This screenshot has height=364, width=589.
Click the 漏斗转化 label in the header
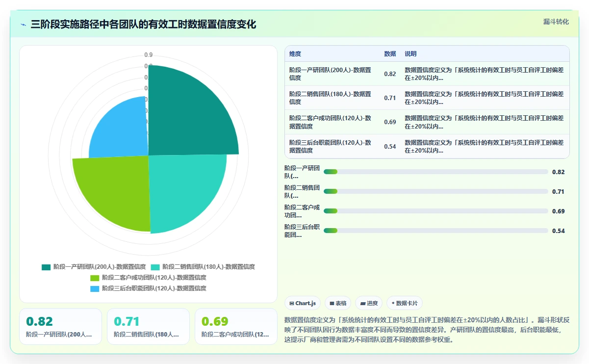coord(556,22)
